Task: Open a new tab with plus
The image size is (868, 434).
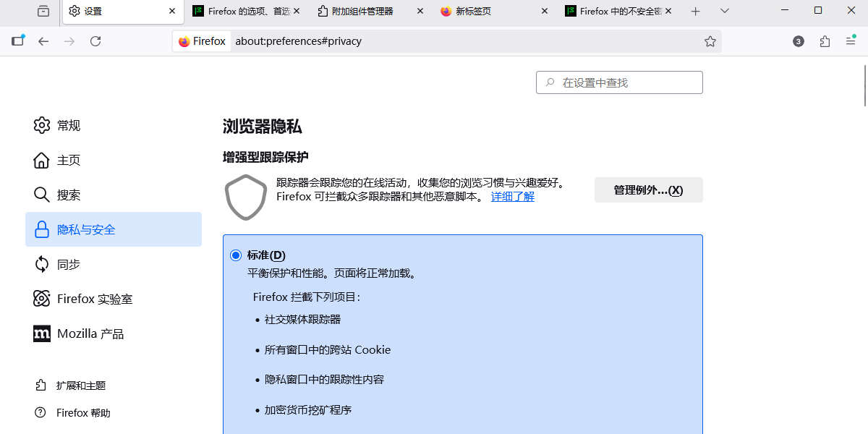Action: (x=696, y=11)
